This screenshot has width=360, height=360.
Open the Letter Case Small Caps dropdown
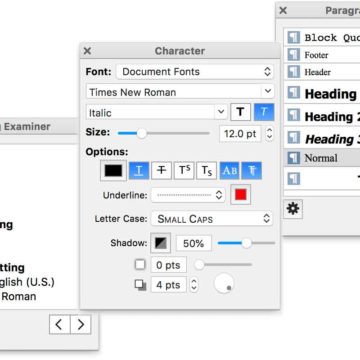click(212, 219)
